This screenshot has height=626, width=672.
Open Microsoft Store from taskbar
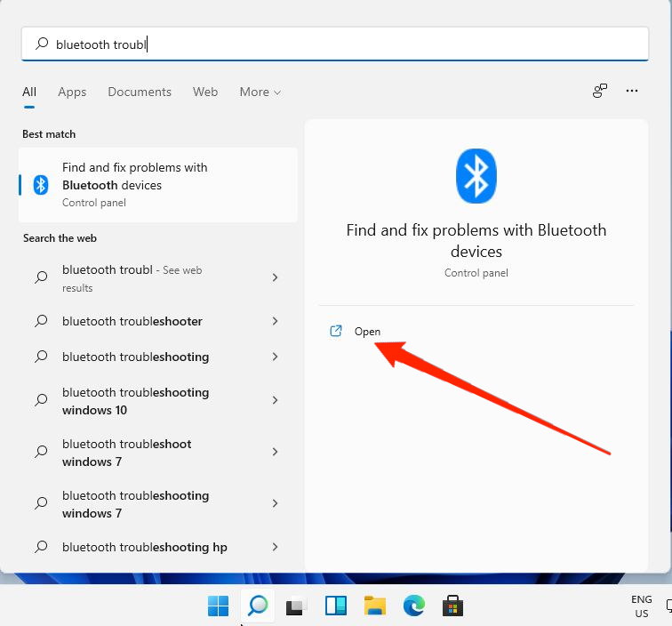pyautogui.click(x=453, y=606)
